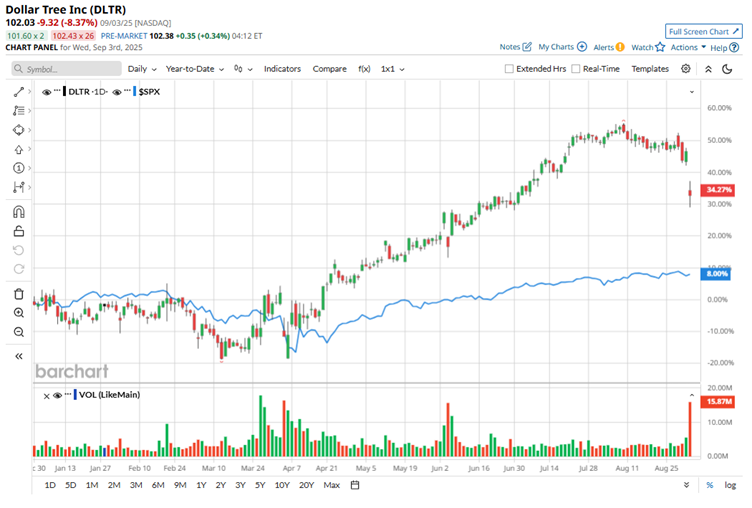Screen dimensions: 752x508
Task: Collapse the volume pane arrow
Action: coord(692,395)
